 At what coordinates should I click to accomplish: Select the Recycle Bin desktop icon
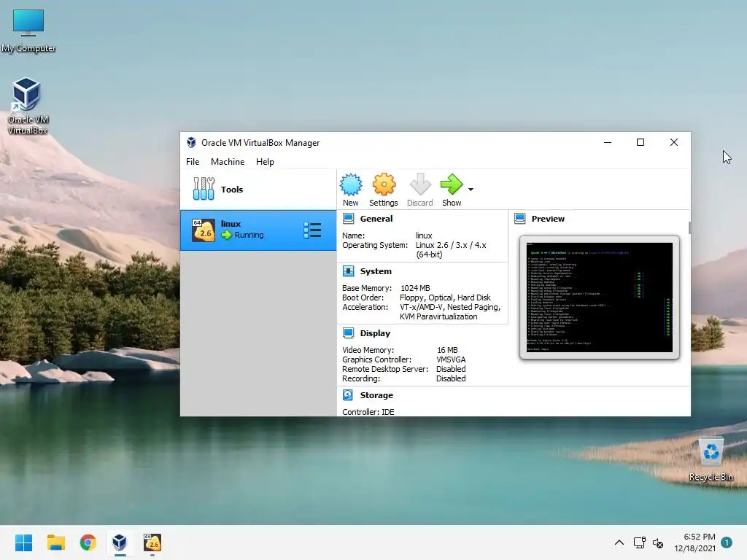(x=711, y=459)
